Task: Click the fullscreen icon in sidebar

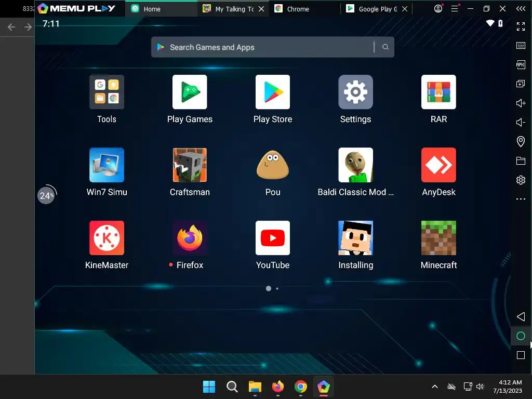Action: pos(521,26)
